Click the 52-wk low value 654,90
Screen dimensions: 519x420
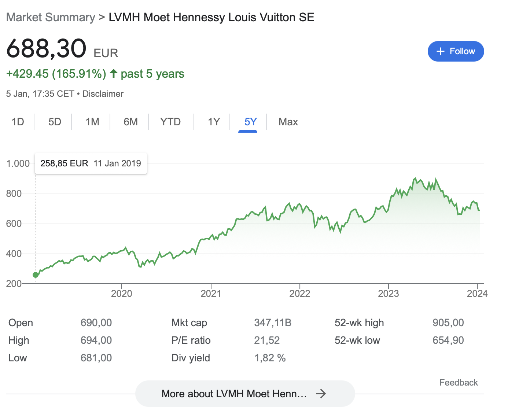click(x=448, y=340)
